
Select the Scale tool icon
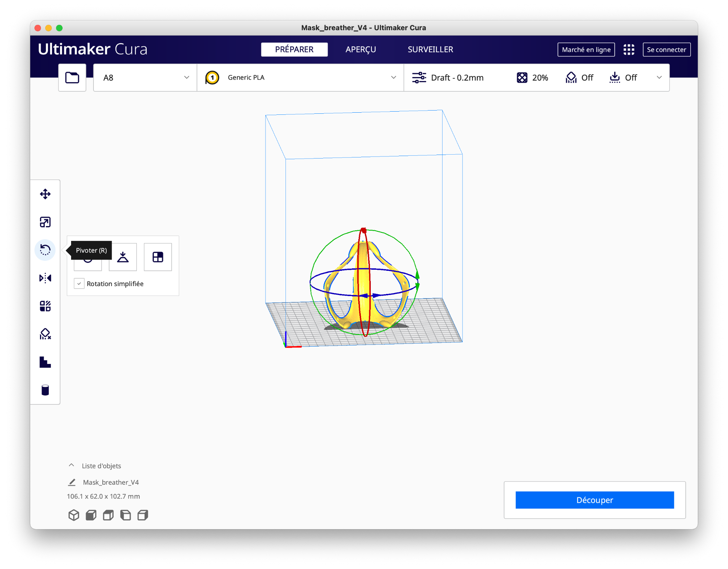[45, 222]
